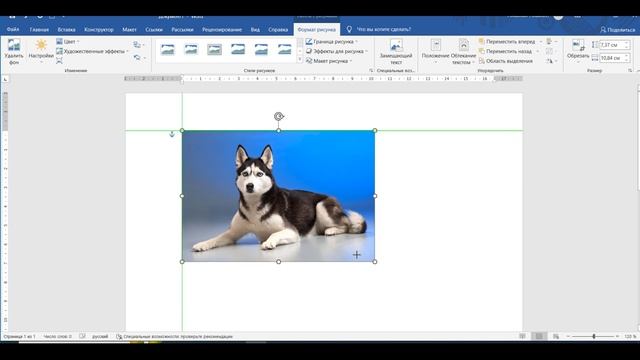Switch to the Главная tab
Viewport: 640px width, 360px height.
pos(39,29)
